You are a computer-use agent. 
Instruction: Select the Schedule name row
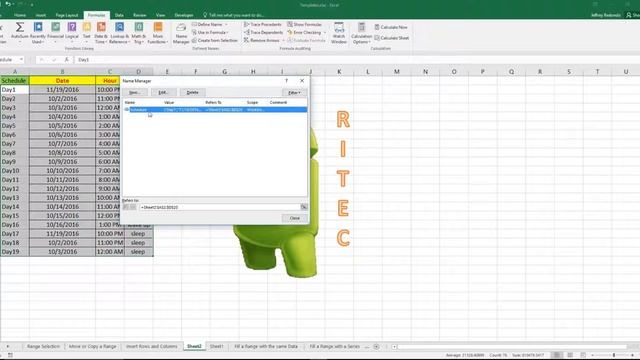click(215, 110)
